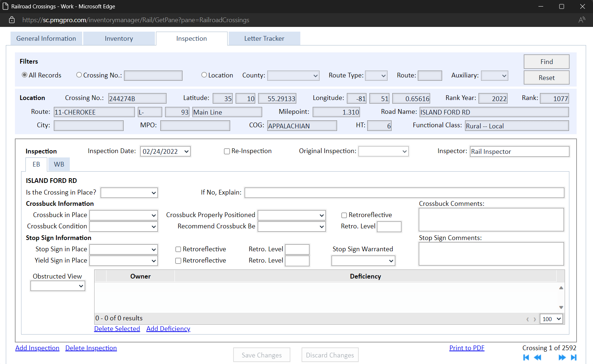Click the Crossing No. filter input
The width and height of the screenshot is (593, 364).
coord(153,76)
